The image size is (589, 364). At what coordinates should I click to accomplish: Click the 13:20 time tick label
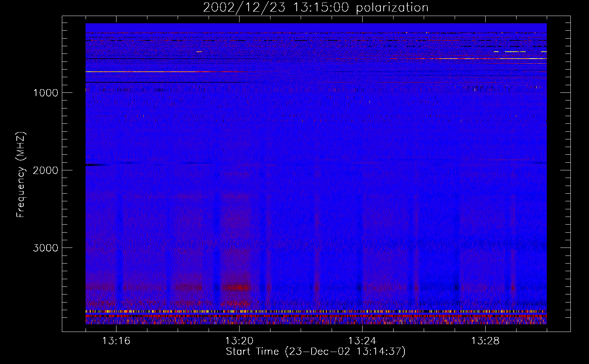[239, 341]
